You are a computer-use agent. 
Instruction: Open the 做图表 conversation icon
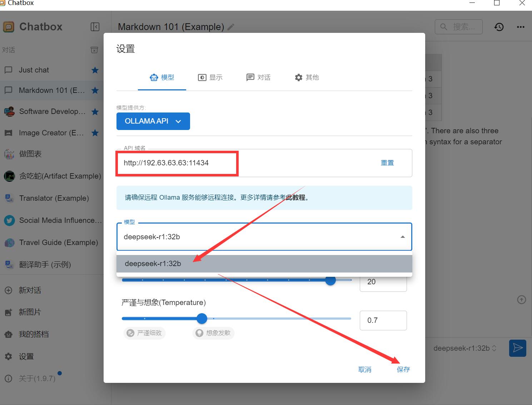coord(9,154)
